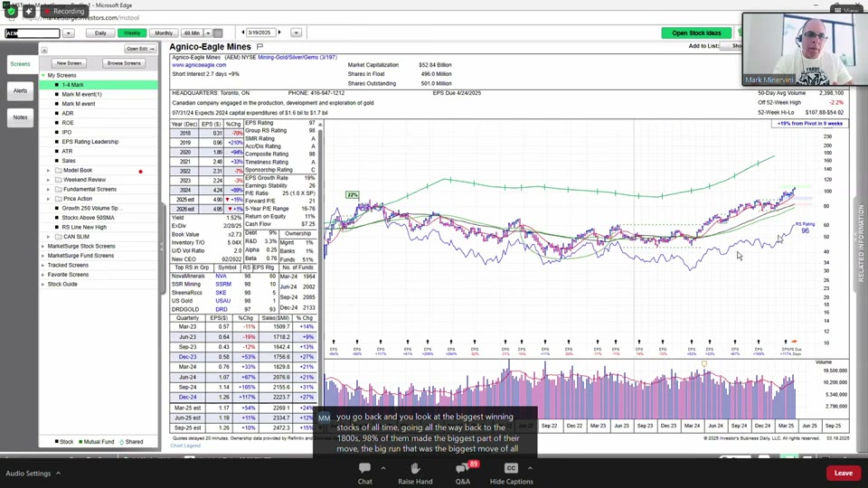This screenshot has height=488, width=868.
Task: Switch the chart to Monthly
Action: click(x=164, y=33)
